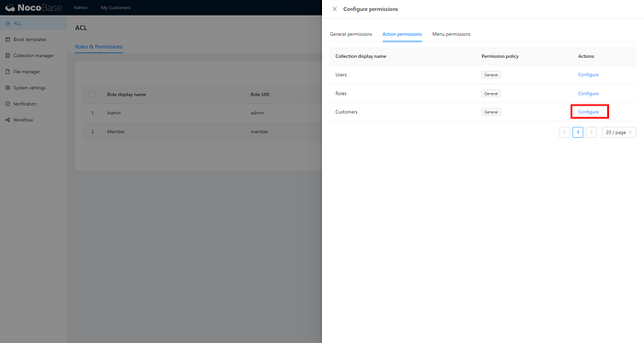Click the Verification check icon
This screenshot has width=644, height=343.
click(x=7, y=104)
